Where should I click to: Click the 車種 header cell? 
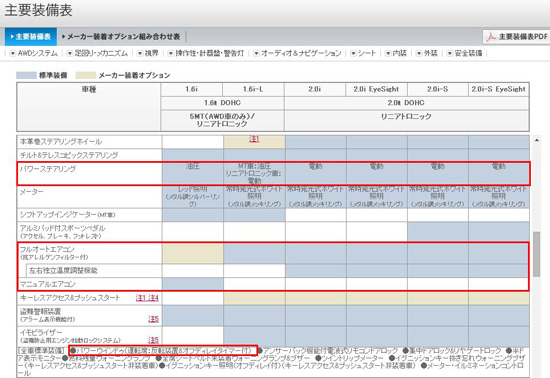pyautogui.click(x=89, y=107)
